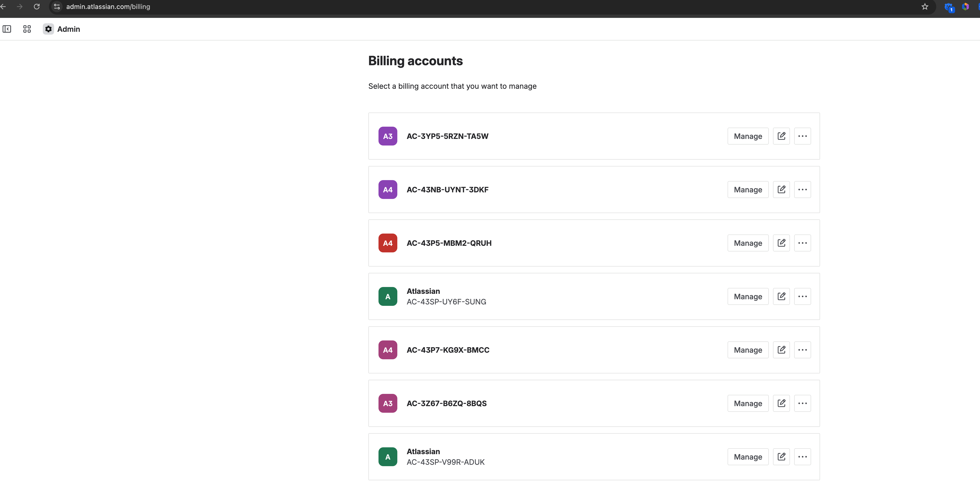Click the Billing accounts heading
The width and height of the screenshot is (980, 485).
click(x=415, y=61)
